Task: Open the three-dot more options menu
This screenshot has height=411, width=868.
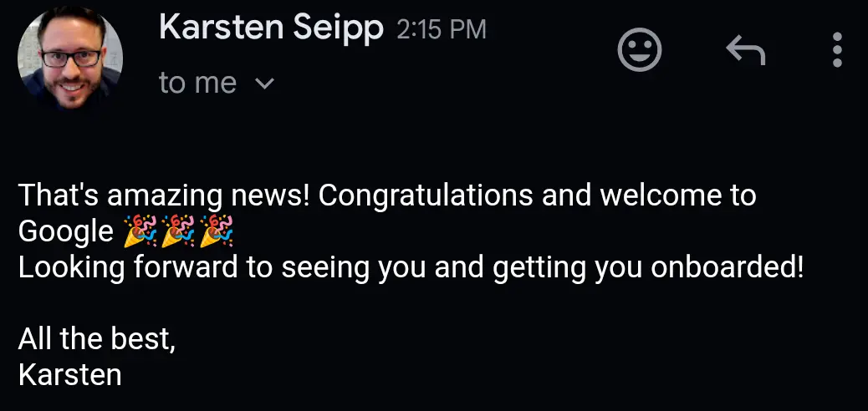Action: point(837,50)
